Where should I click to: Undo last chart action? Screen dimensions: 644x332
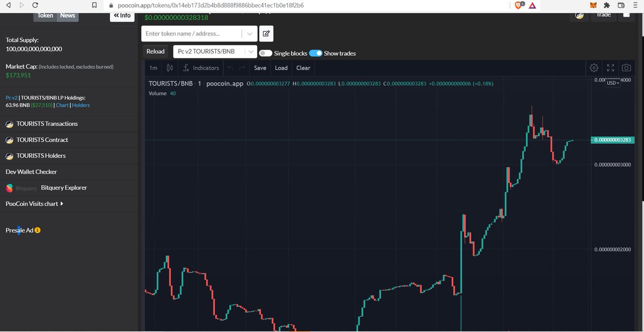(230, 68)
